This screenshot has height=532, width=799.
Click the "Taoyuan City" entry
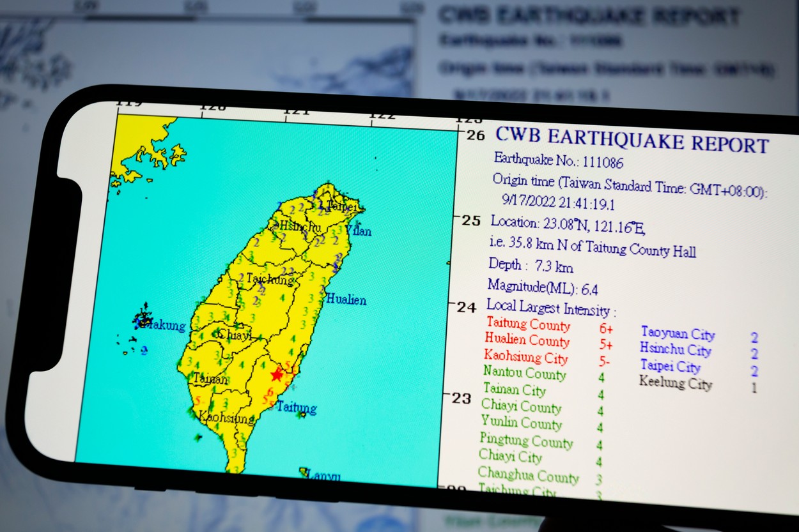coord(678,333)
